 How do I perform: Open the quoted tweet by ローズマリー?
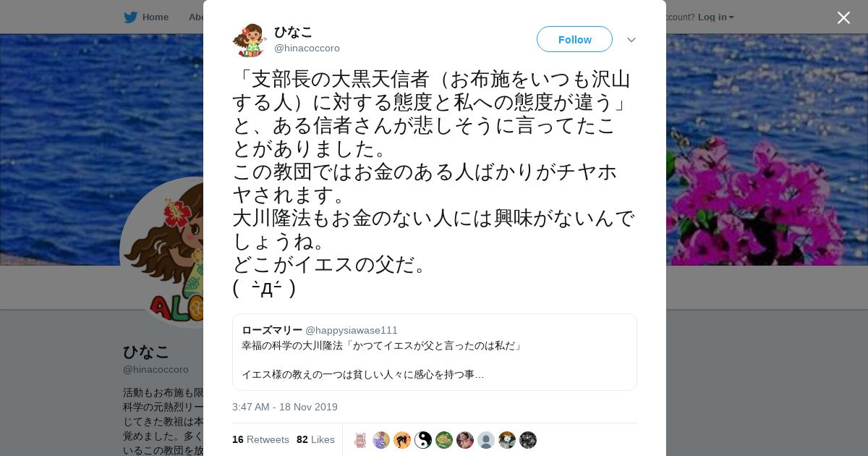[x=435, y=352]
